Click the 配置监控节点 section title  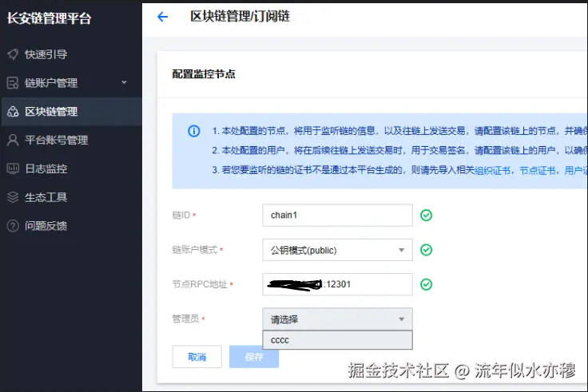click(204, 74)
